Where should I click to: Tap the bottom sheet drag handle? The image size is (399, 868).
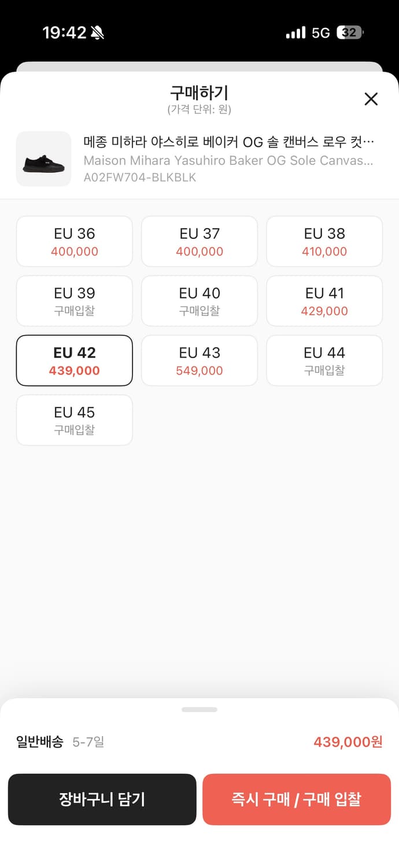pyautogui.click(x=199, y=709)
